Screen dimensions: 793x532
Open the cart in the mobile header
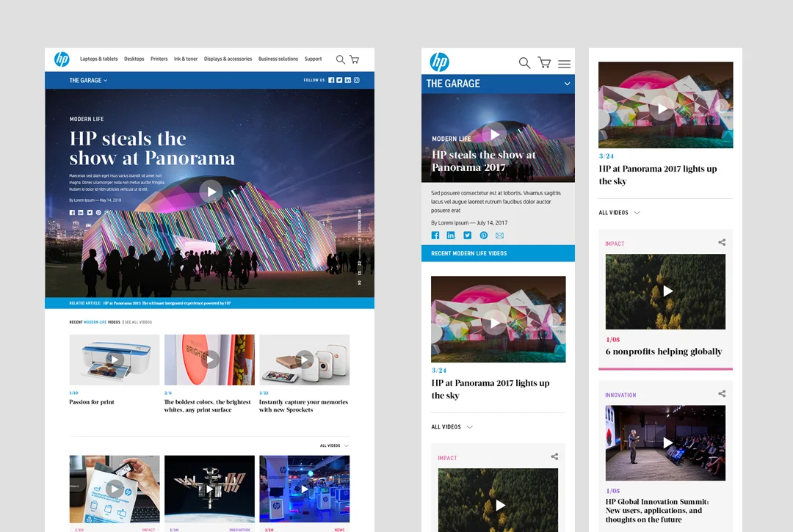pos(545,62)
